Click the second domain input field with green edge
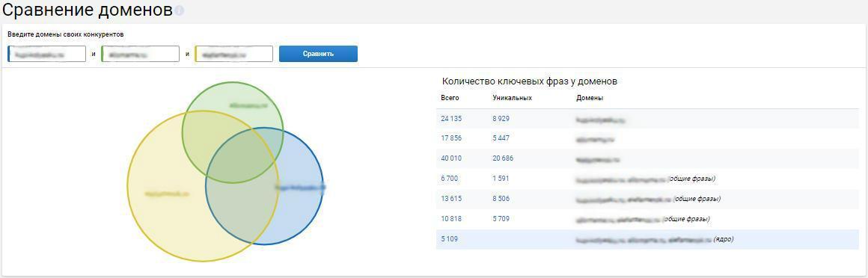Image resolution: width=868 pixels, height=278 pixels. pos(141,54)
